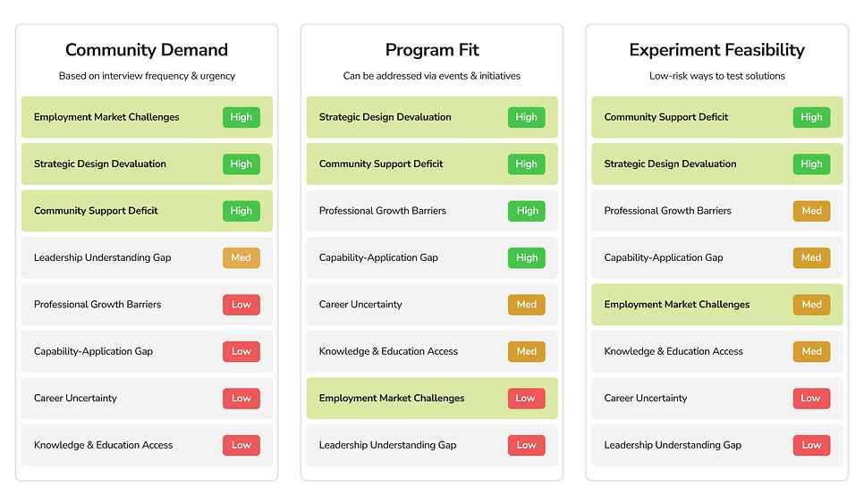
Task: Click Low badge for Knowledge & Education Access
Action: coord(241,445)
